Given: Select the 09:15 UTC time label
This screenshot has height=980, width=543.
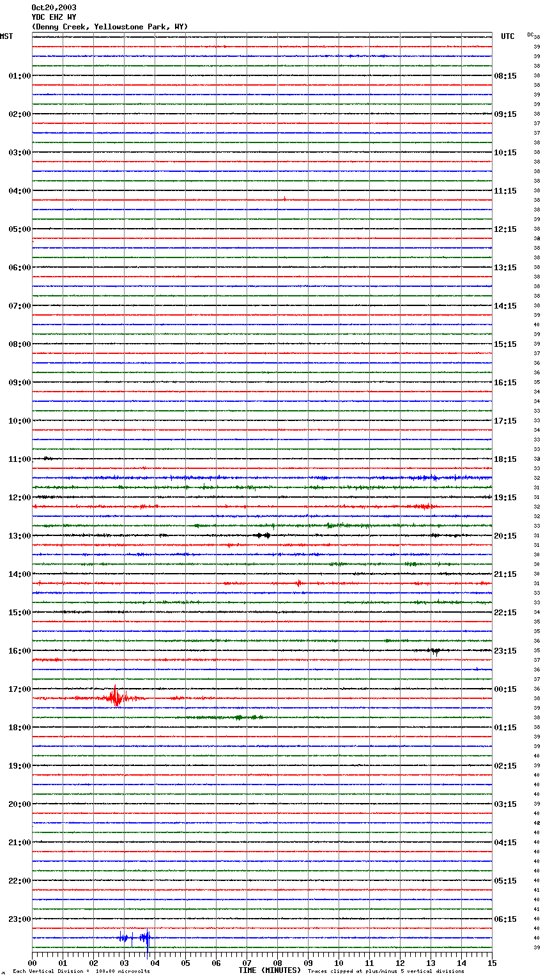Looking at the screenshot, I should click(x=505, y=114).
